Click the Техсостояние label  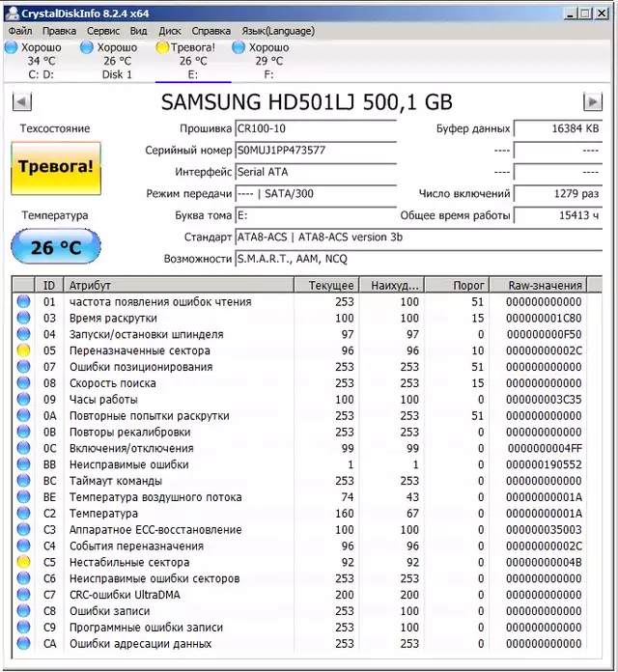(x=55, y=128)
